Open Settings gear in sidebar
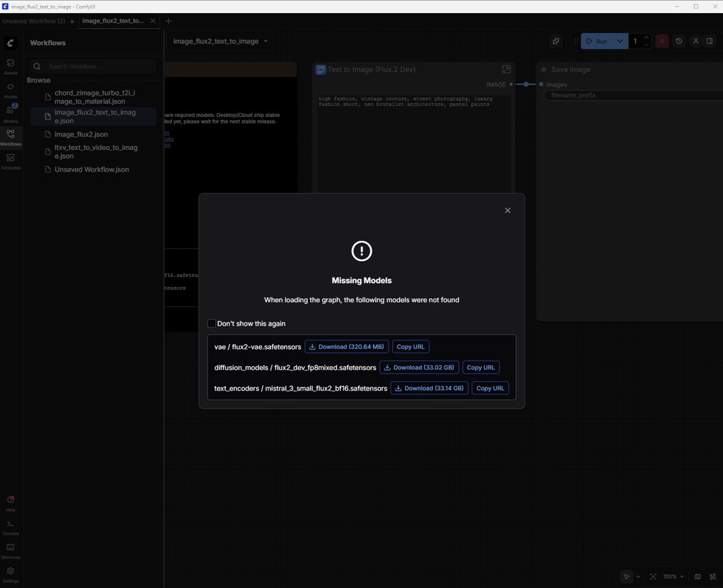The image size is (723, 588). pos(10,574)
